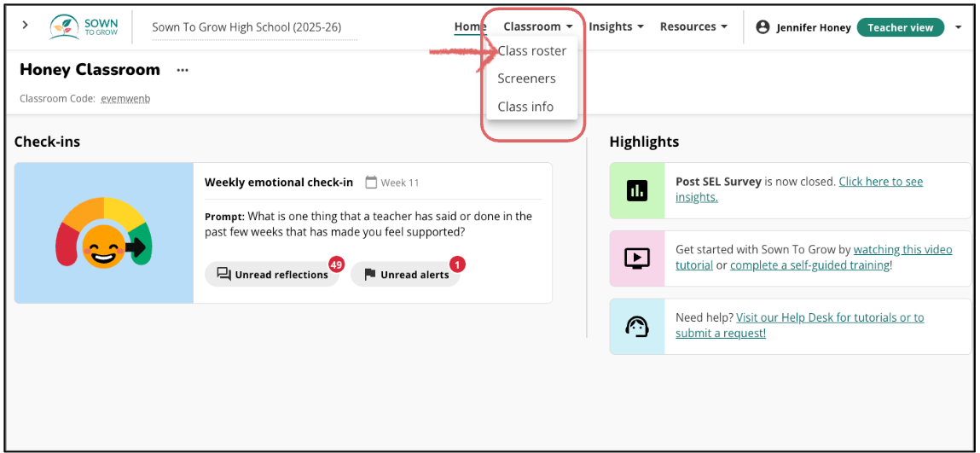Click the Sown To Grow logo

tap(84, 26)
